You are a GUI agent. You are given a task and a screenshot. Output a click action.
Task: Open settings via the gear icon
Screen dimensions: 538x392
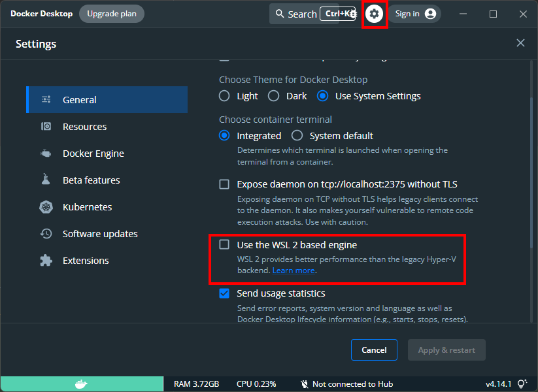point(374,14)
